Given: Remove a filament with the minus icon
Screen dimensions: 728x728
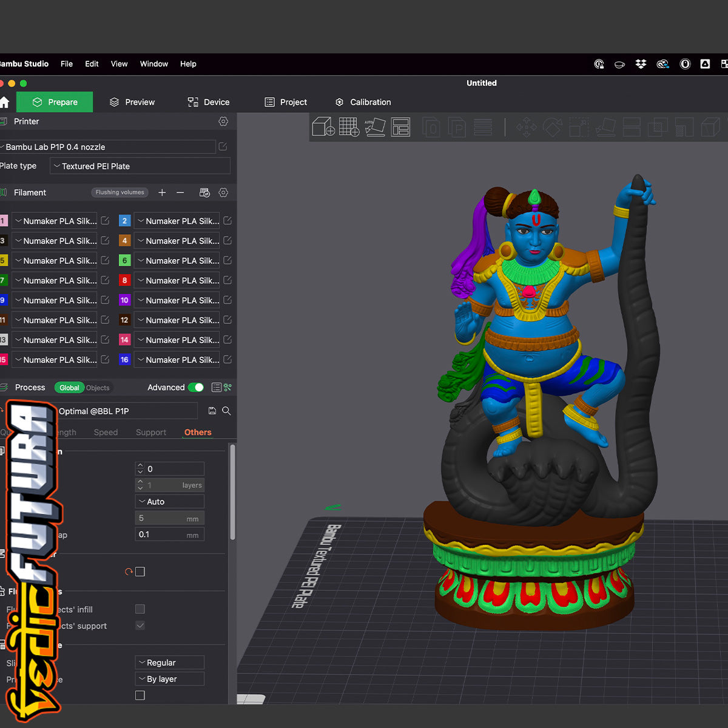Looking at the screenshot, I should tap(180, 192).
